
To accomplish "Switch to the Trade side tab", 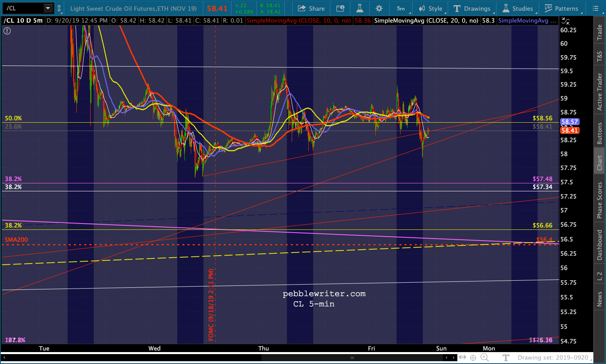I will coord(599,33).
